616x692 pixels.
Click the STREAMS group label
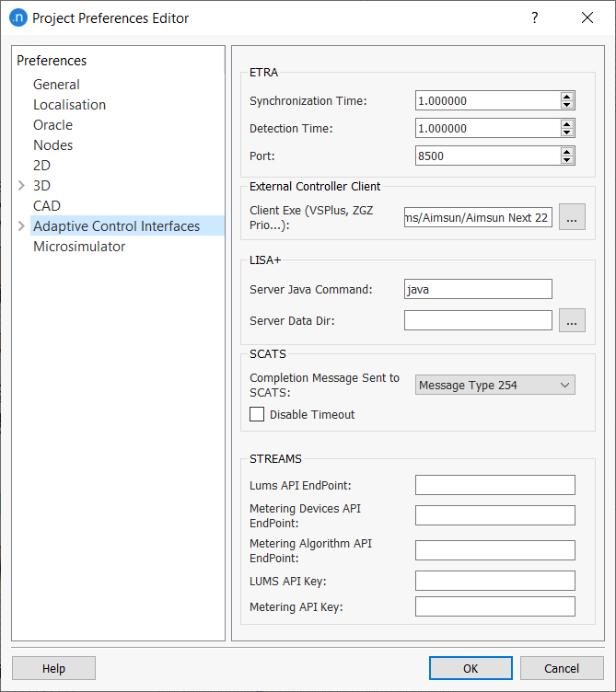pos(275,459)
